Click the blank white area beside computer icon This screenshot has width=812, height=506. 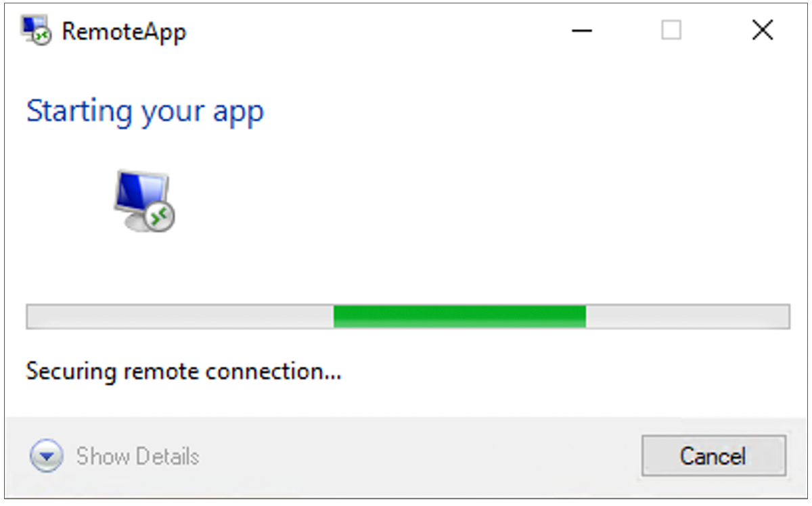pos(474,203)
